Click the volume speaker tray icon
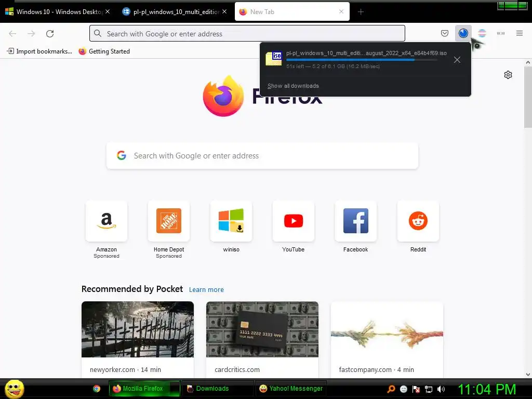 pyautogui.click(x=441, y=389)
